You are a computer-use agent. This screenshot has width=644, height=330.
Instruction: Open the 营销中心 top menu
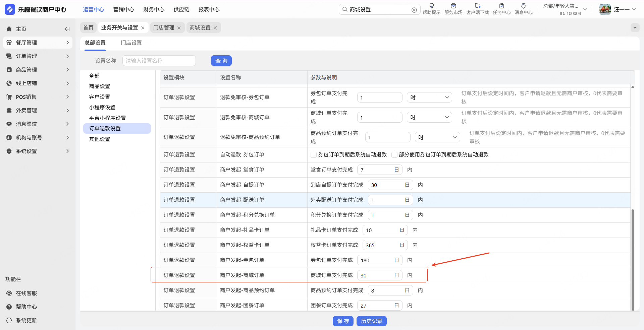[124, 10]
